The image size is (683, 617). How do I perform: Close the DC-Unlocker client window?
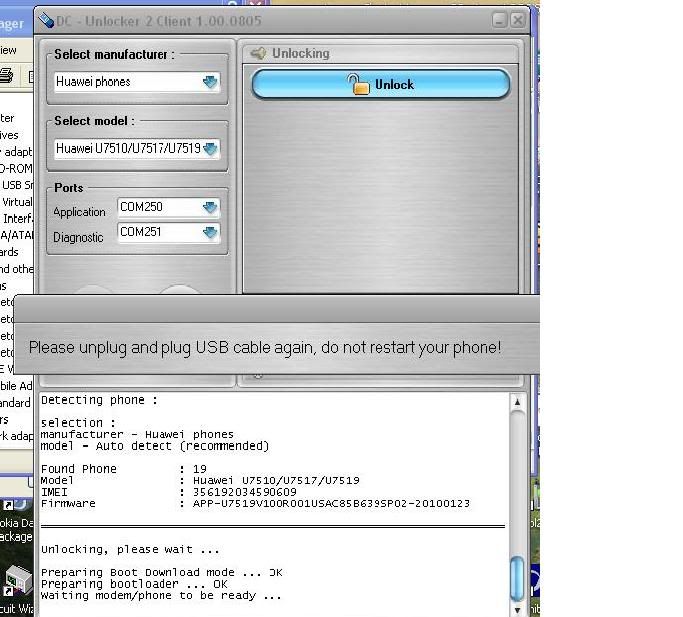[517, 20]
